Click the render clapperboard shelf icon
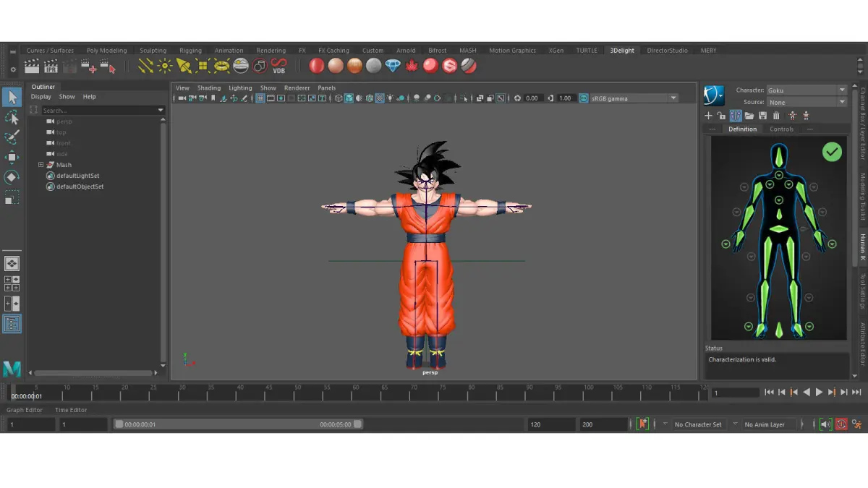The width and height of the screenshot is (868, 488). pos(32,67)
